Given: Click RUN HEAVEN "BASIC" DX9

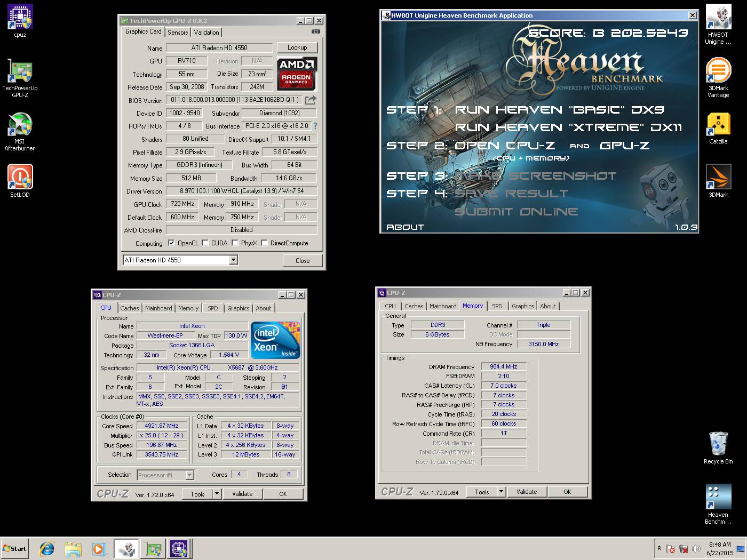Looking at the screenshot, I should click(559, 109).
